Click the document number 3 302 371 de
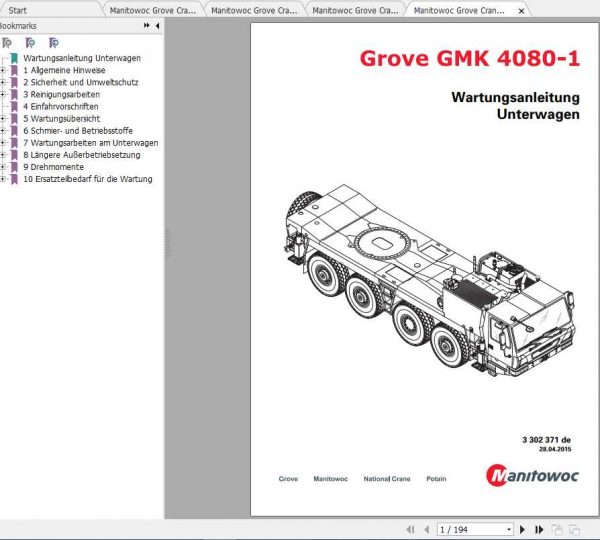This screenshot has height=540, width=600. [x=546, y=440]
